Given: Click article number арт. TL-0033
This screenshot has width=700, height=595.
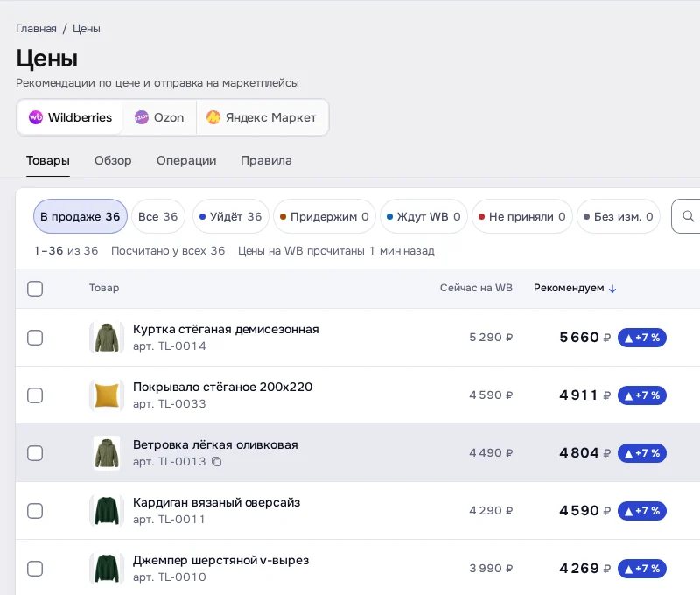Looking at the screenshot, I should click(x=170, y=404).
